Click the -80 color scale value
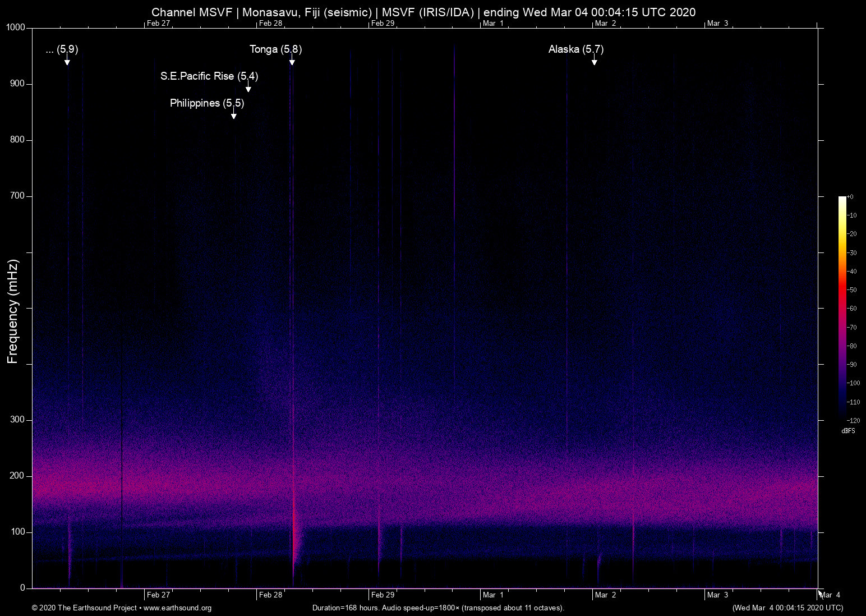 pyautogui.click(x=852, y=346)
